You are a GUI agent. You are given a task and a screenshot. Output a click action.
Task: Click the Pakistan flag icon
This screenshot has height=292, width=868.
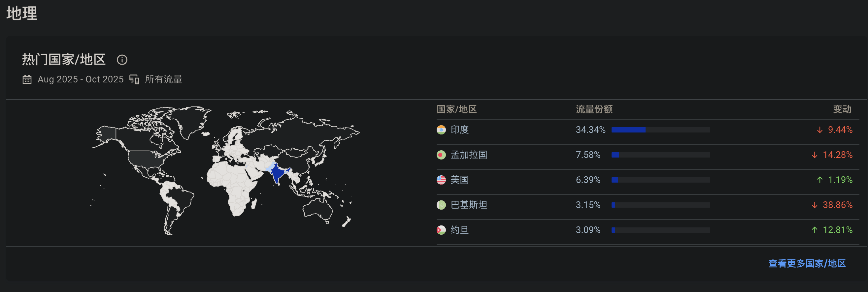pyautogui.click(x=441, y=205)
